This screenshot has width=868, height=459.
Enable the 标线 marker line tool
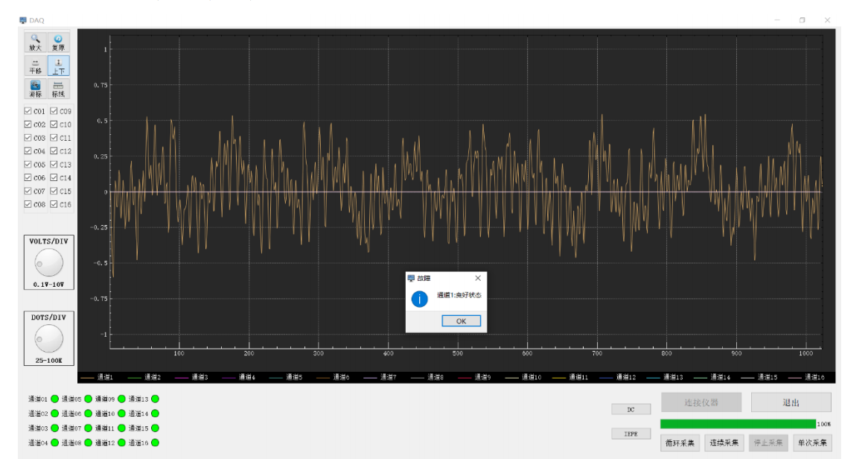pos(58,89)
